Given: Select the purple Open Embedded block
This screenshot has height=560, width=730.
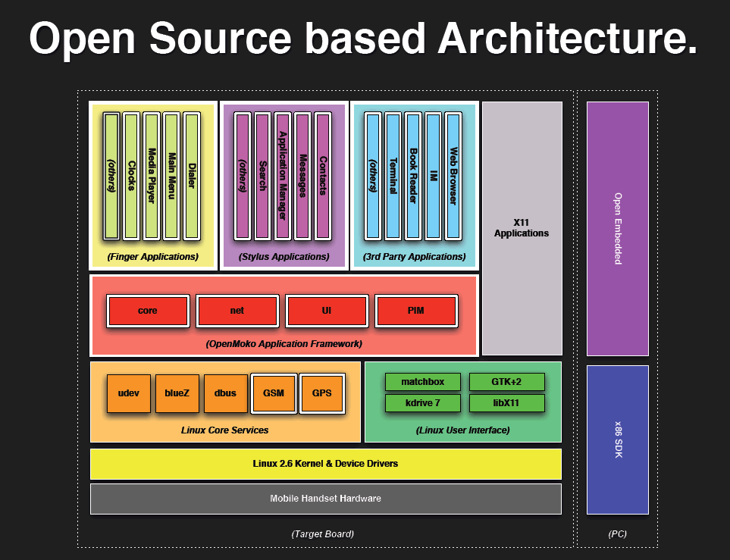Looking at the screenshot, I should point(617,229).
